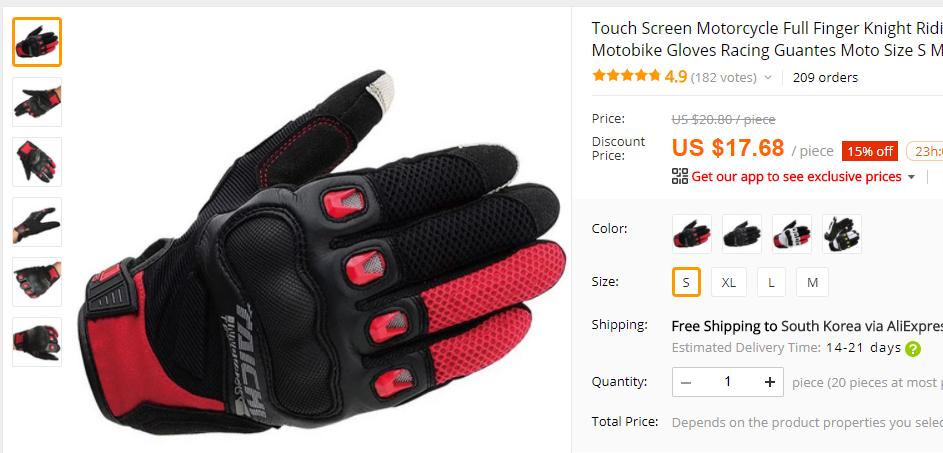
Task: Open Get our app to see exclusive prices
Action: tap(796, 176)
